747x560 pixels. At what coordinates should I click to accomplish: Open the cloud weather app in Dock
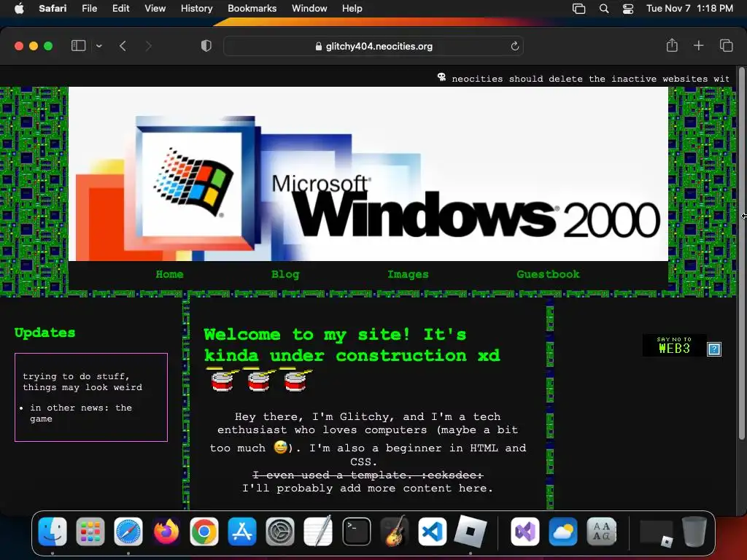[563, 532]
